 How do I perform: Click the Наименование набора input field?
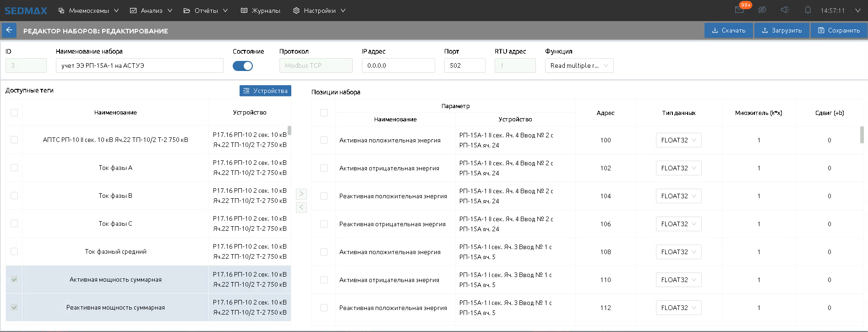click(139, 65)
